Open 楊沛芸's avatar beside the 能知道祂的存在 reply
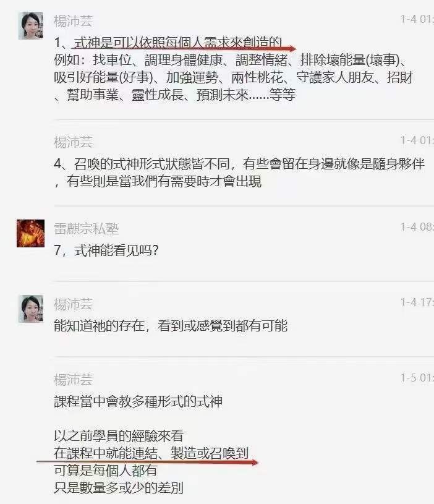Viewport: 434px width, 504px height. (x=30, y=309)
